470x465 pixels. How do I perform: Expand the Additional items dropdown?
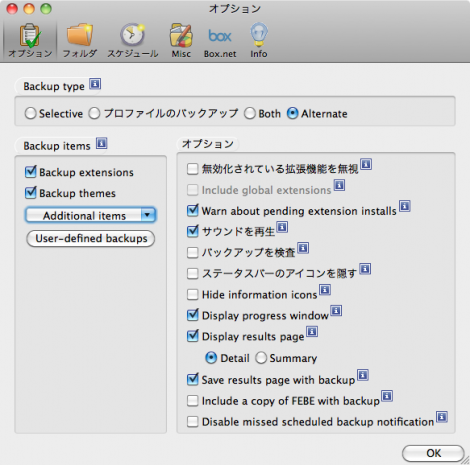(x=91, y=215)
